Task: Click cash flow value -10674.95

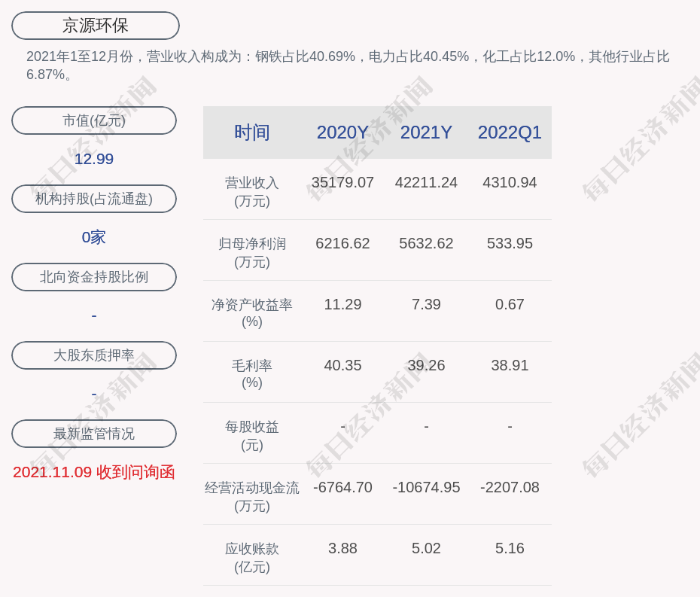Action: coord(426,487)
